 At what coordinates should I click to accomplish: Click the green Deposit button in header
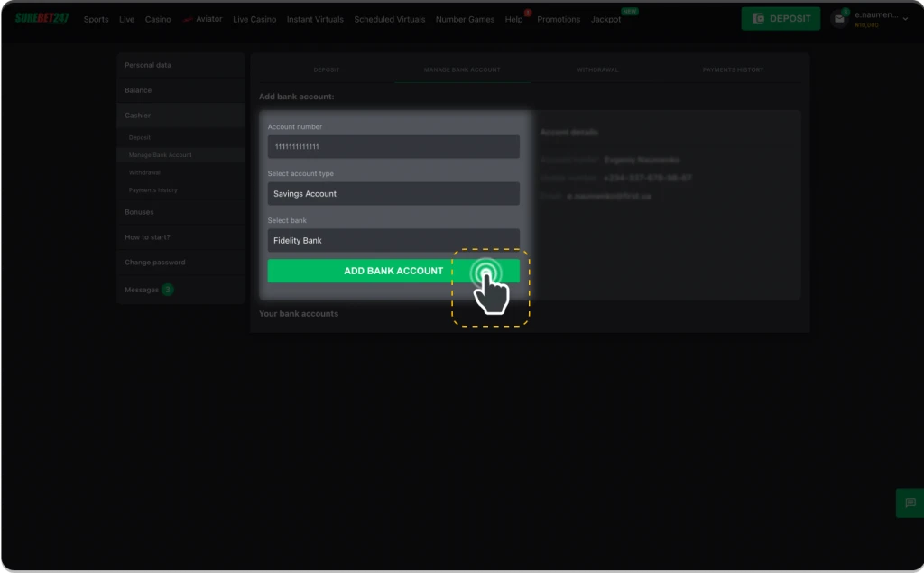click(781, 18)
